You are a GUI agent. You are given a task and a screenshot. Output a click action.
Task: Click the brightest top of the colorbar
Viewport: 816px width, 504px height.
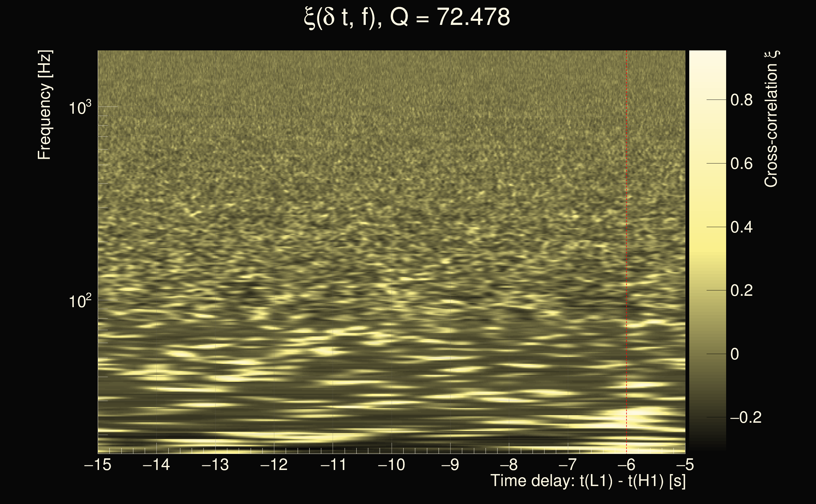(x=707, y=55)
